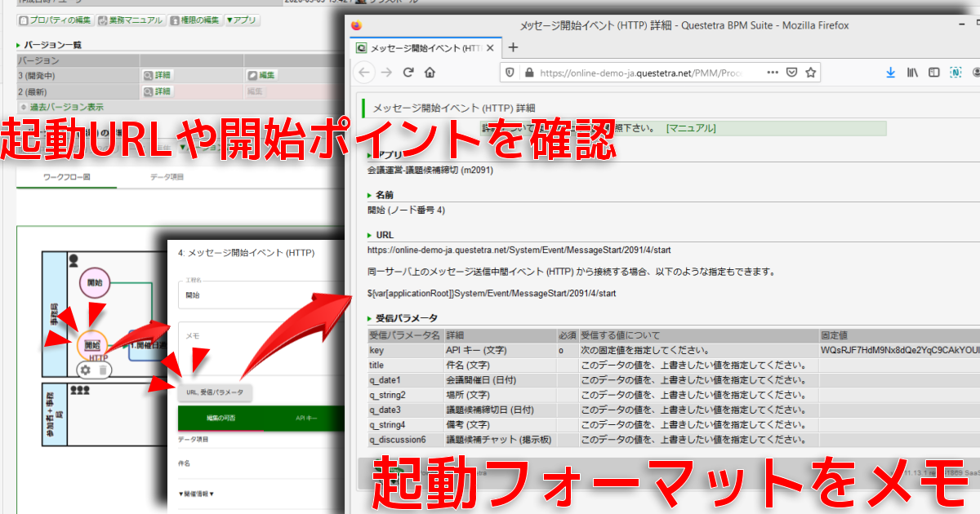Switch to the データ項目 tab
This screenshot has width=980, height=514.
pyautogui.click(x=167, y=176)
